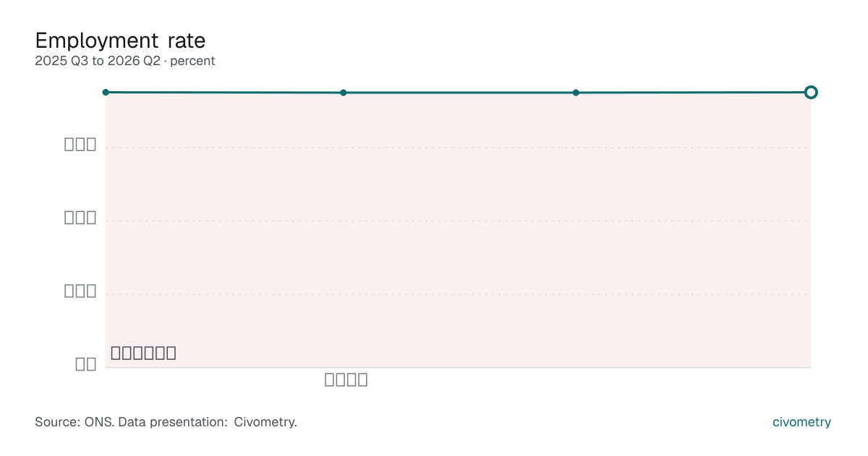The height and width of the screenshot is (456, 868).
Task: Click the lowest dotted gridline
Action: click(458, 295)
